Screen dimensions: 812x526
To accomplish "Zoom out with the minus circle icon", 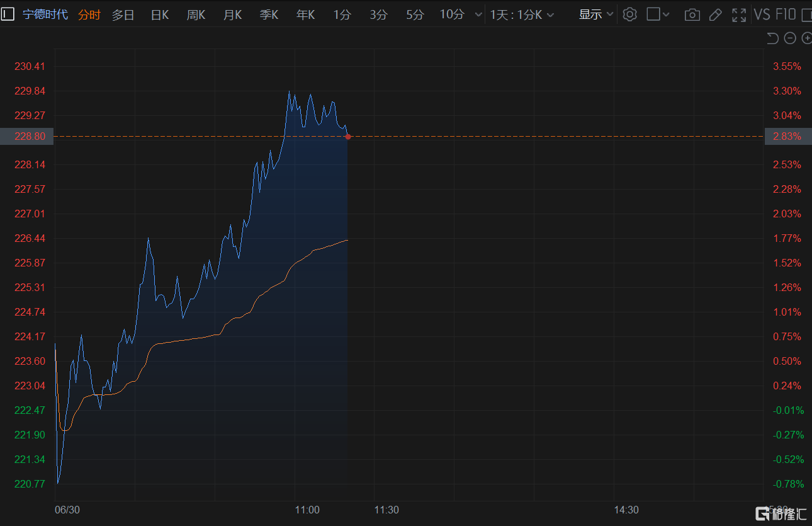I will tap(790, 39).
